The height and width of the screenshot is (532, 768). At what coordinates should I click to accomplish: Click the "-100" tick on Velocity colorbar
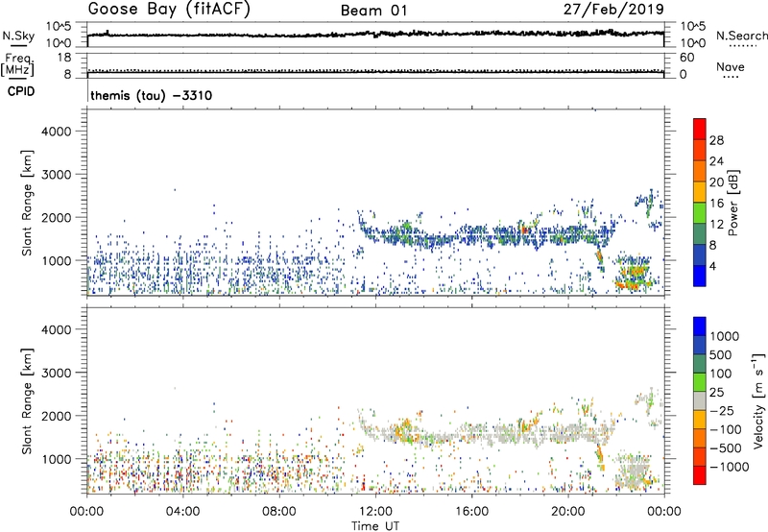point(726,429)
